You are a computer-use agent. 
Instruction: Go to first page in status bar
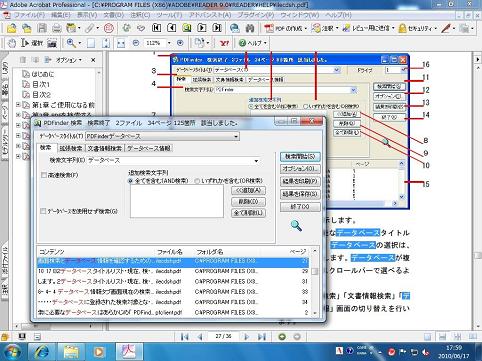pos(184,337)
